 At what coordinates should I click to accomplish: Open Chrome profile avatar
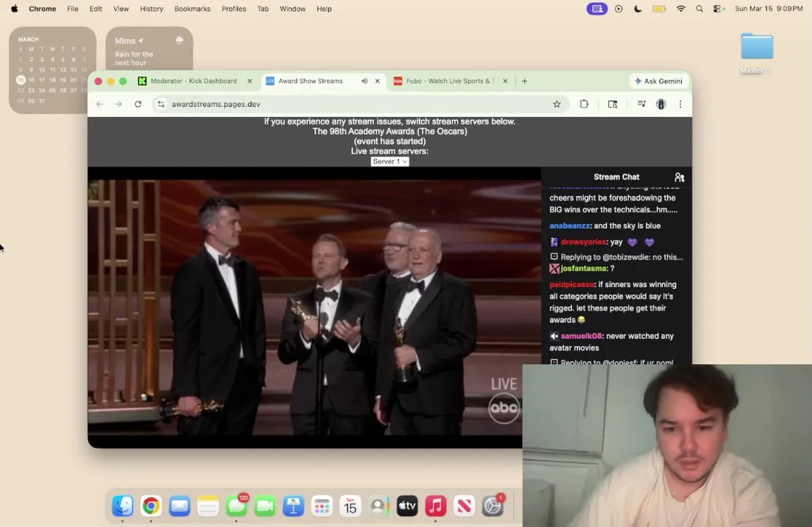pos(660,104)
